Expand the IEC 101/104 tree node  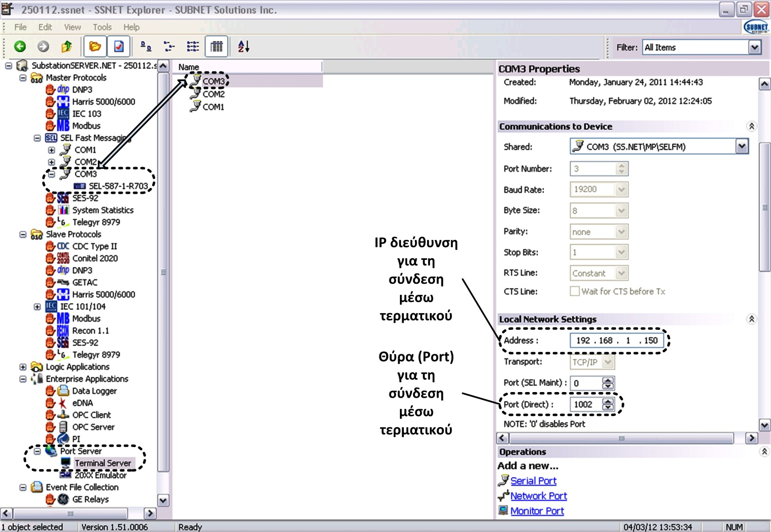[37, 307]
